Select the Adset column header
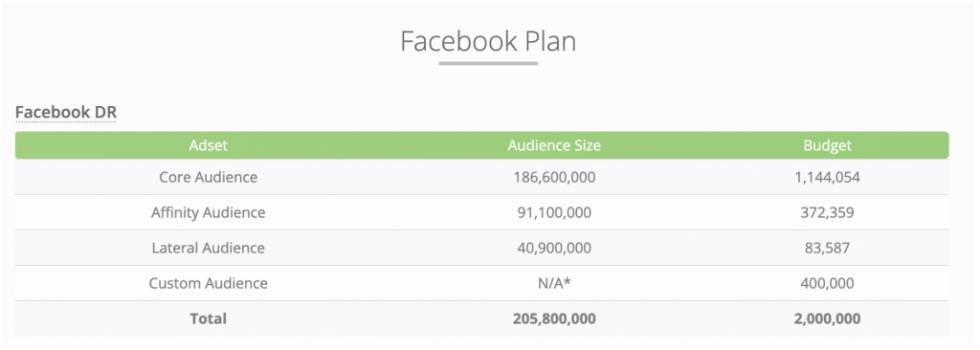The width and height of the screenshot is (980, 350). (x=208, y=145)
